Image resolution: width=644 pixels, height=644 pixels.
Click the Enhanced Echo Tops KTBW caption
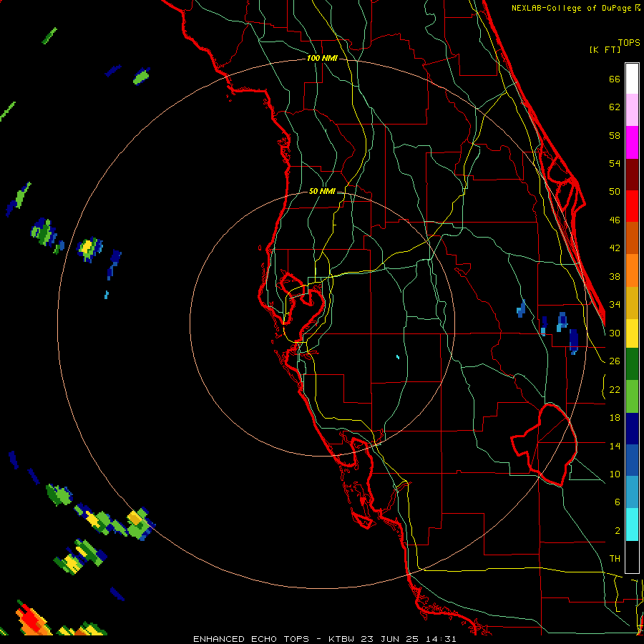point(324,639)
